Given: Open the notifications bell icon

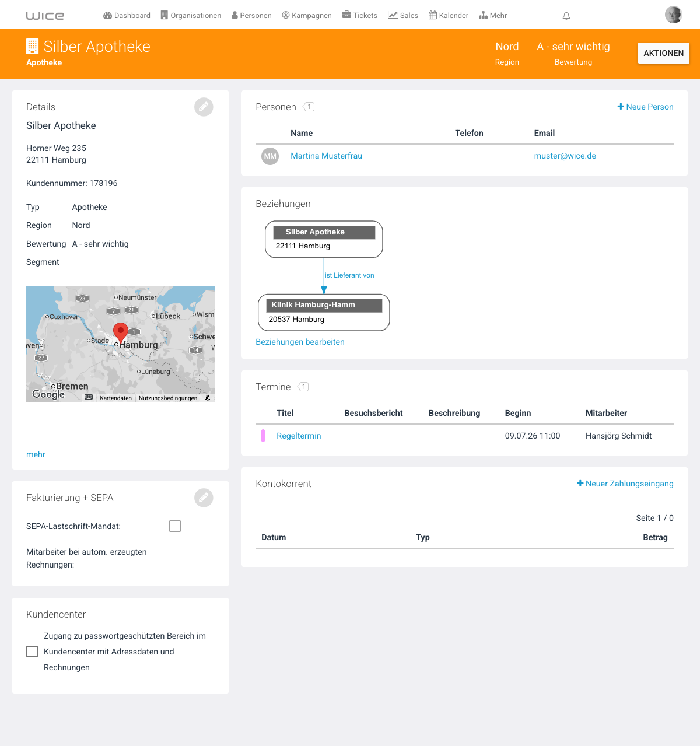Looking at the screenshot, I should point(566,16).
